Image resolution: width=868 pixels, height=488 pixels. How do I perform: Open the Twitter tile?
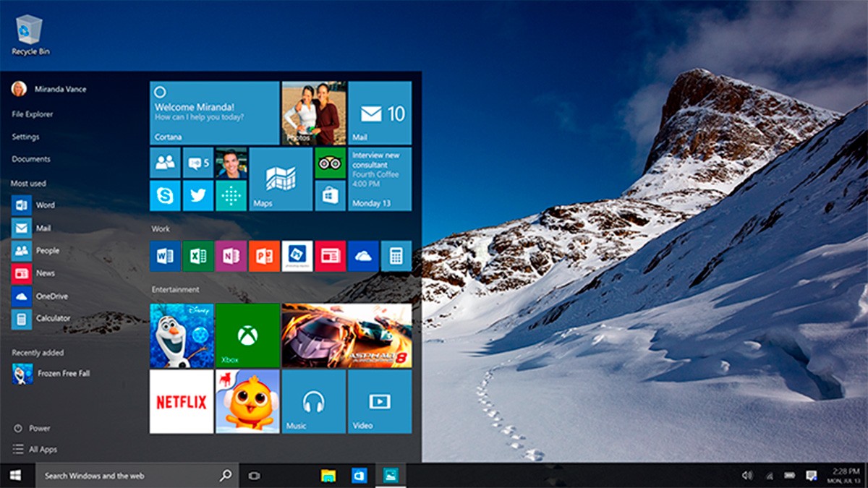197,196
